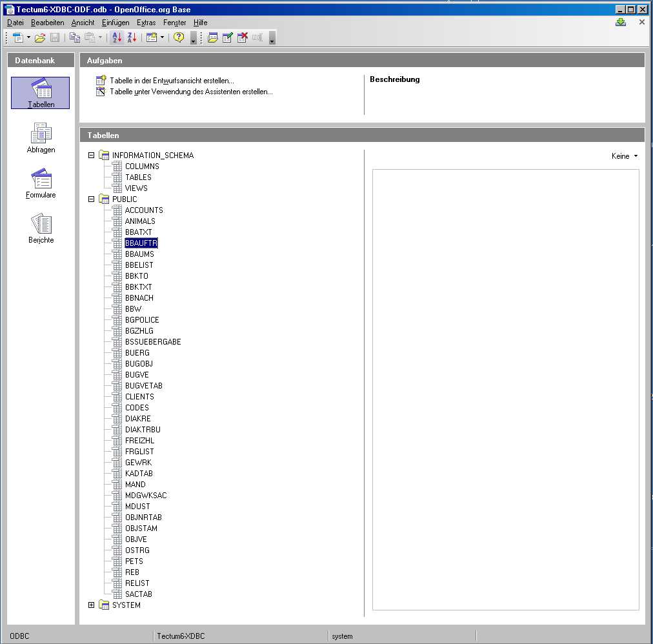Select the FREIZHL table
653x644 pixels.
click(139, 440)
